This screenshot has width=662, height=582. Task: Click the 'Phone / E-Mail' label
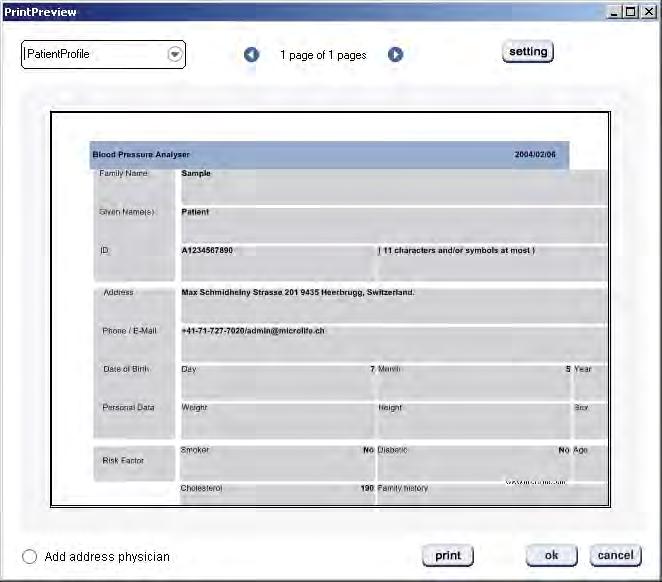(129, 330)
